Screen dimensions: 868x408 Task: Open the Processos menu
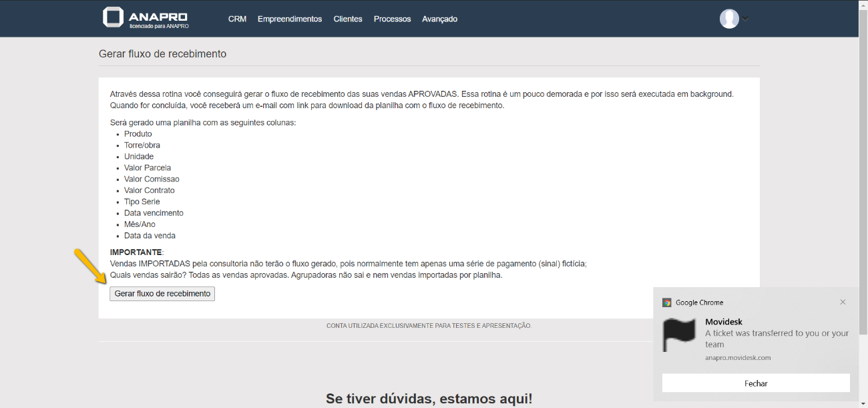pos(392,19)
